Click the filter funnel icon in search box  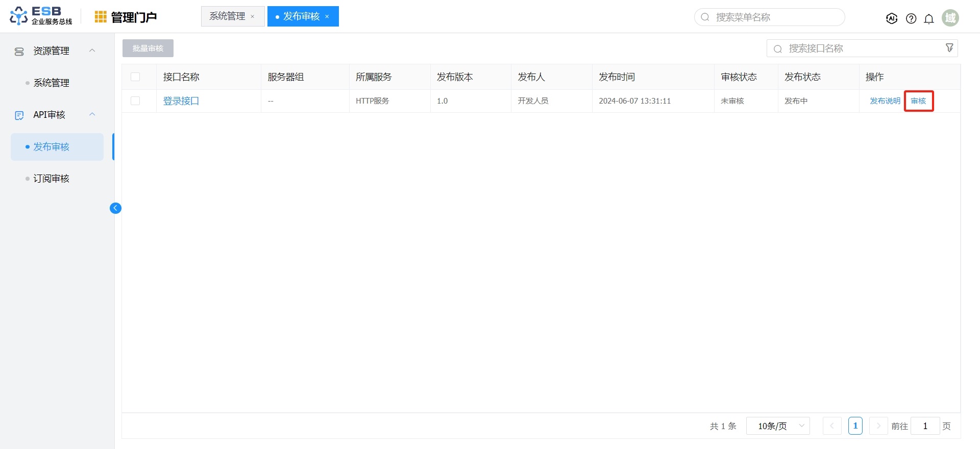point(949,48)
